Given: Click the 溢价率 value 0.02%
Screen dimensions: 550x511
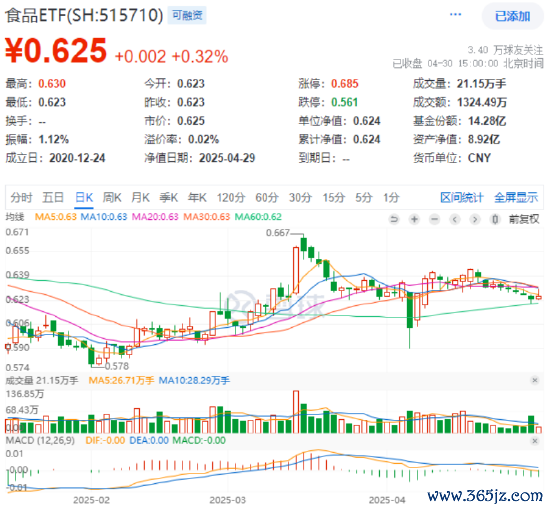Looking at the screenshot, I should (x=203, y=140).
